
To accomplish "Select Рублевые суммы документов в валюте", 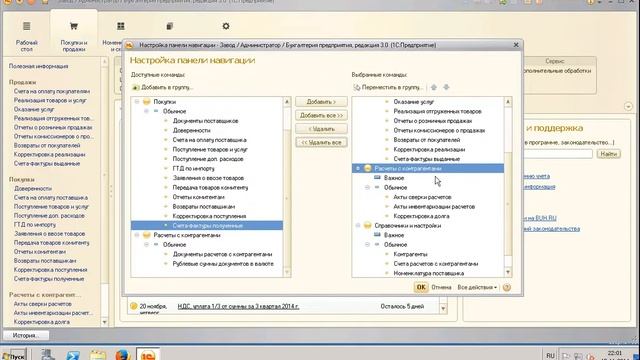I will (223, 264).
